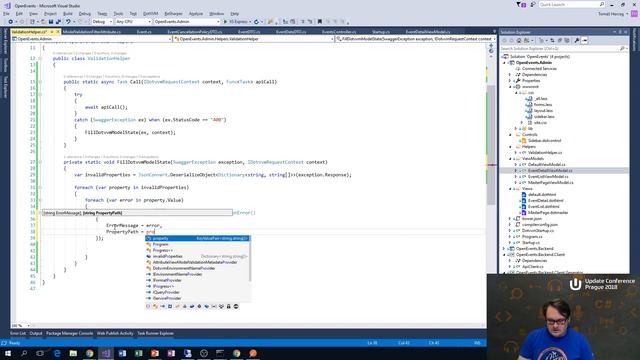The height and width of the screenshot is (360, 640).
Task: Click the Visual Studio taskbar icon
Action: click(106, 353)
